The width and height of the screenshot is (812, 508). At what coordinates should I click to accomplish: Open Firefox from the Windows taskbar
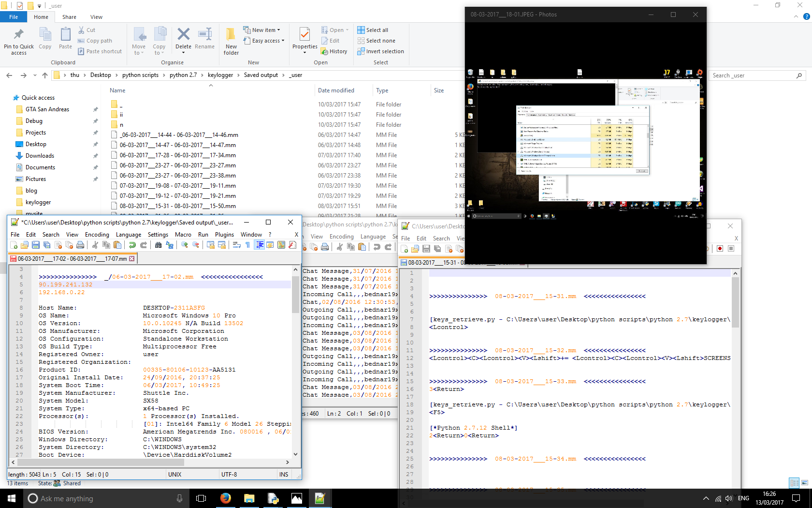pos(225,498)
